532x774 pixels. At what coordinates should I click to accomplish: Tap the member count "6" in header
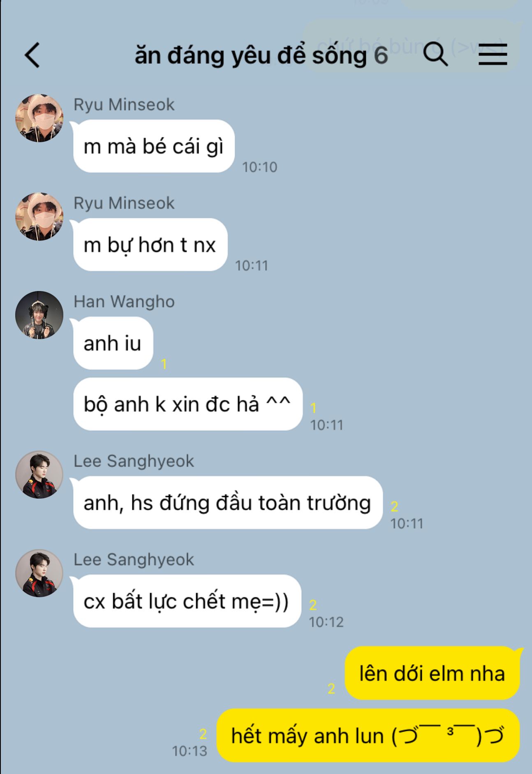point(381,55)
